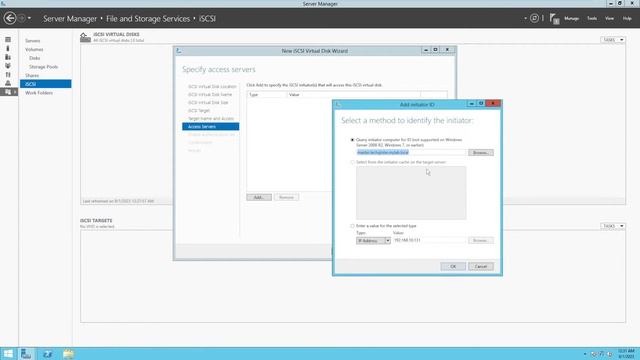Click File and Storage Services rail icon
The width and height of the screenshot is (640, 360).
coord(8,92)
